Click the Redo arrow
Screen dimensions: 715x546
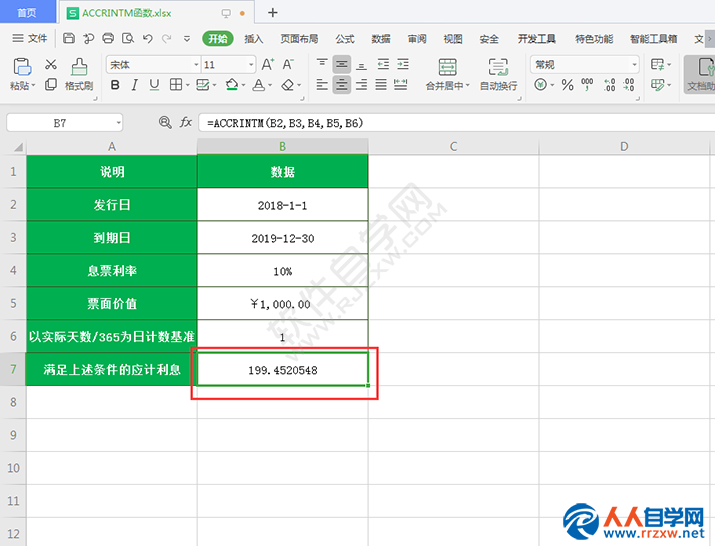[x=166, y=38]
